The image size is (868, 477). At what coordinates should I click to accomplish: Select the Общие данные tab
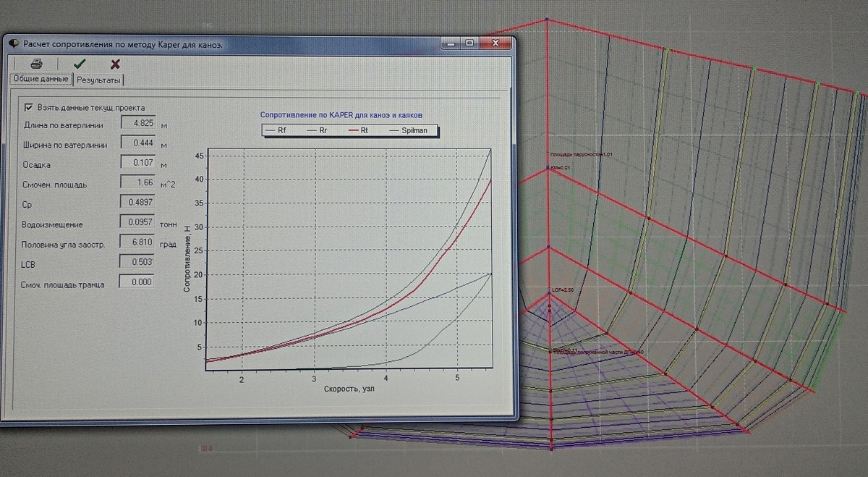(41, 79)
